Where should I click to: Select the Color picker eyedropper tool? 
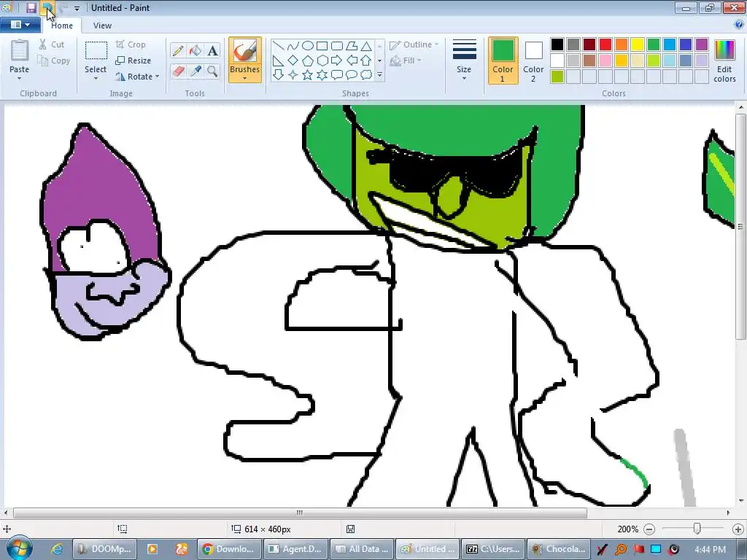196,71
